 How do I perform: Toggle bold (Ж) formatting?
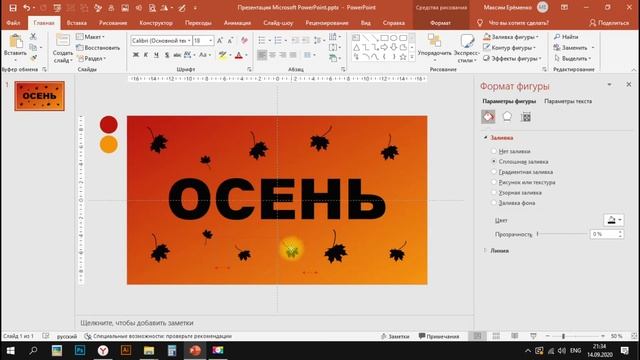[x=136, y=55]
